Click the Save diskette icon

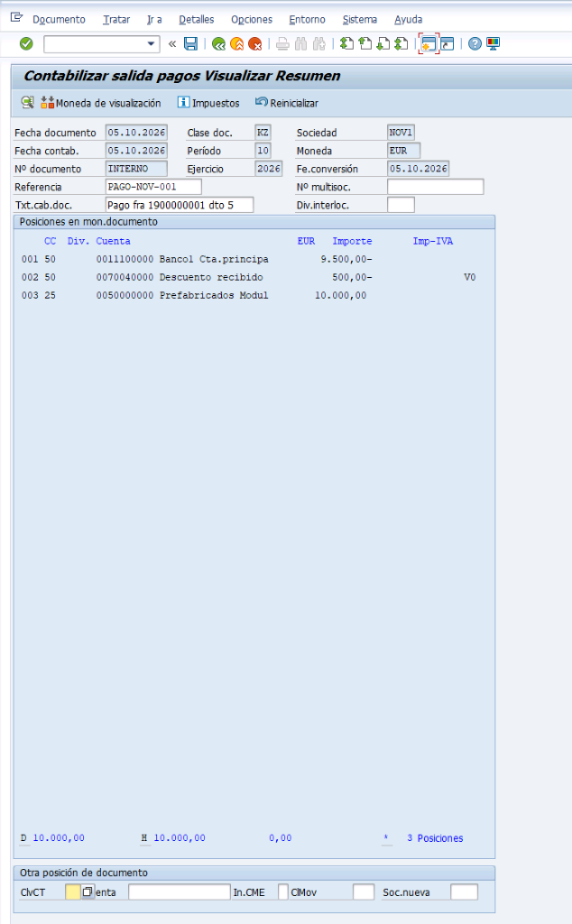pos(190,43)
